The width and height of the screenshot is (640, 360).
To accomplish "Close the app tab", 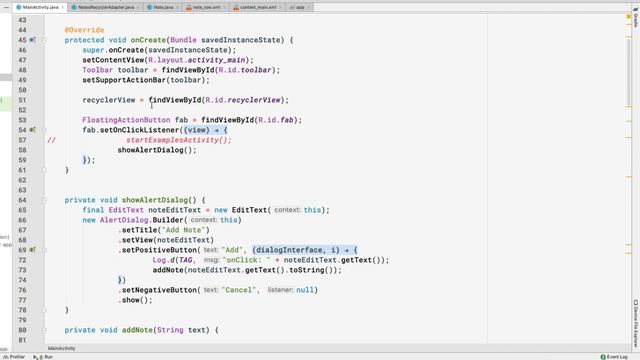I will click(309, 7).
